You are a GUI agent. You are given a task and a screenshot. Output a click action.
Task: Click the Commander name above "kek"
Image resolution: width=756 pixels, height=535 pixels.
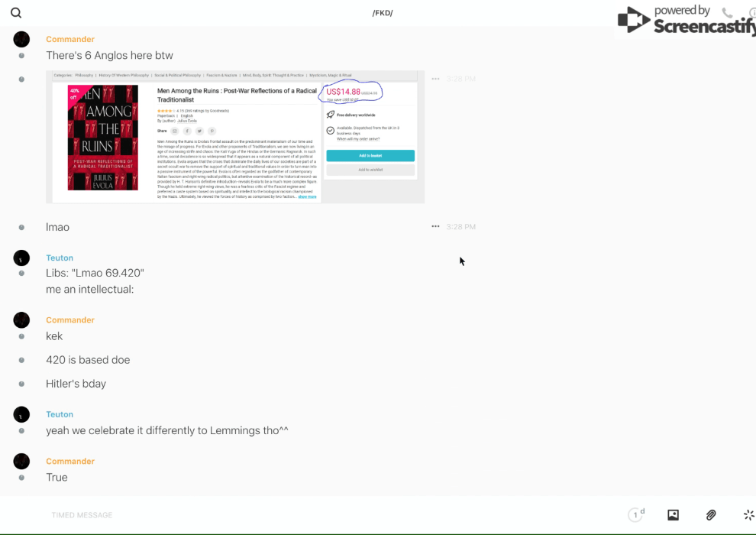[70, 320]
